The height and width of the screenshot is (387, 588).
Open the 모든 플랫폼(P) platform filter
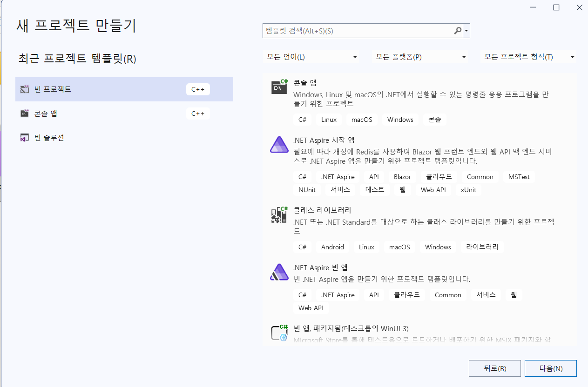click(420, 57)
